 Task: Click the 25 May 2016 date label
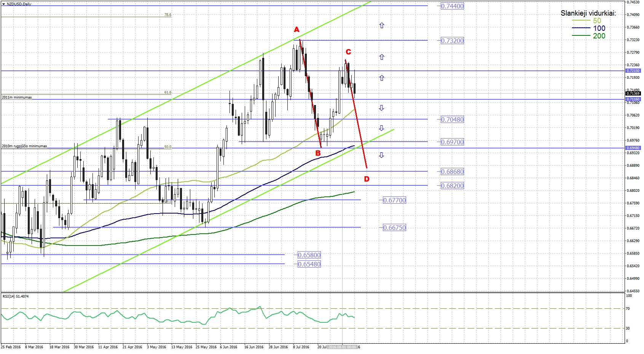click(x=206, y=347)
